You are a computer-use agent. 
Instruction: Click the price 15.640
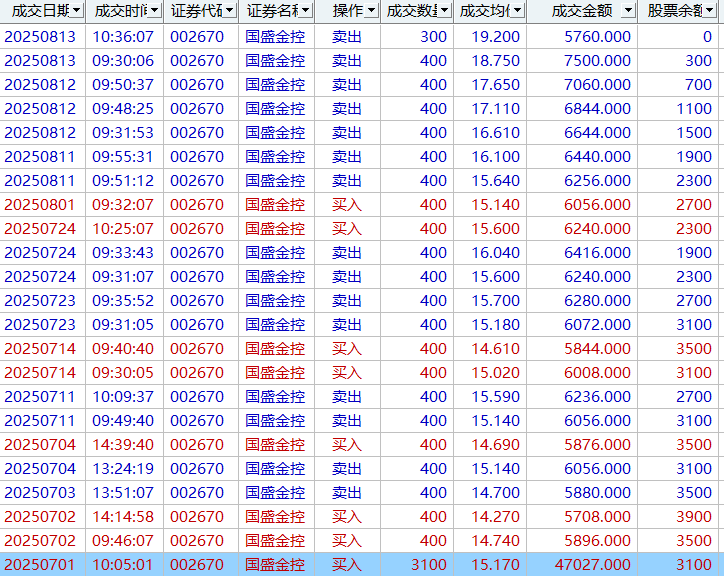[x=495, y=181]
